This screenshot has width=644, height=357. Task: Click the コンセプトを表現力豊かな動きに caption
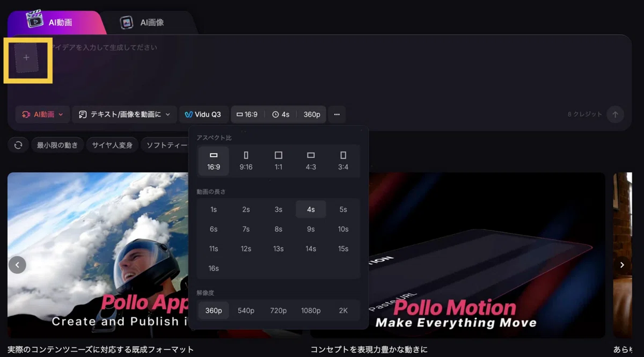[369, 349]
